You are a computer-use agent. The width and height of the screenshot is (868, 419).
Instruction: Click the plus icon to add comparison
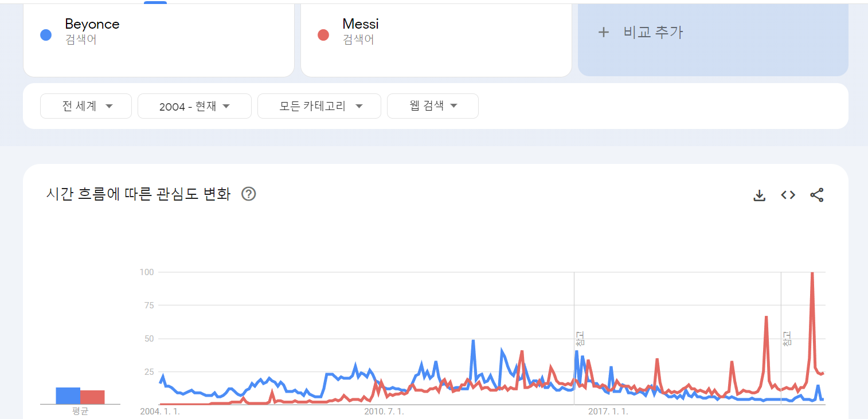[x=603, y=32]
